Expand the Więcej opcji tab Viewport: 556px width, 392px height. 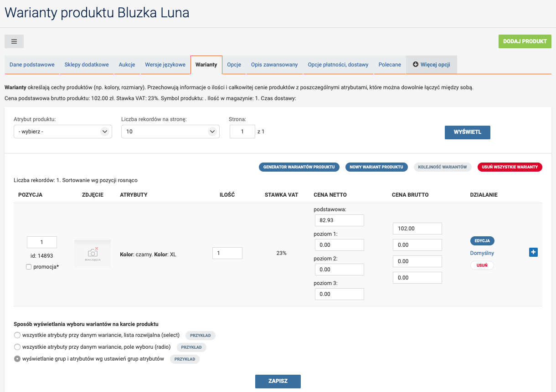click(x=431, y=65)
